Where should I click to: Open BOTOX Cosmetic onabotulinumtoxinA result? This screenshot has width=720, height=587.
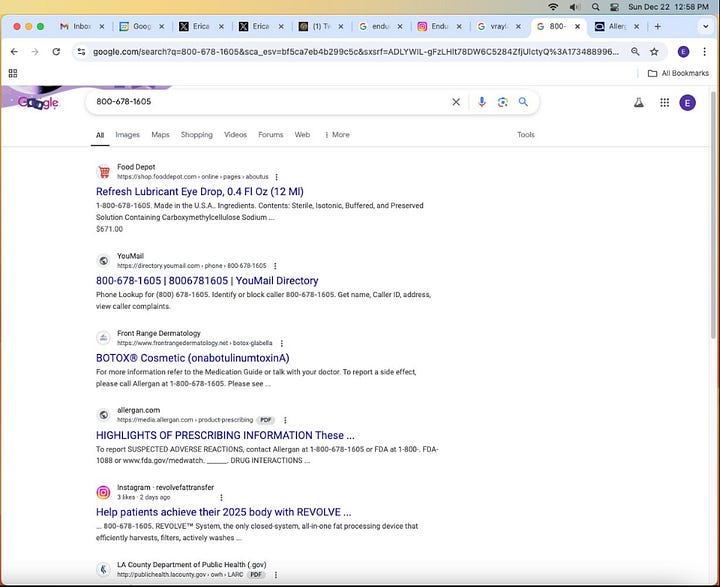tap(192, 358)
